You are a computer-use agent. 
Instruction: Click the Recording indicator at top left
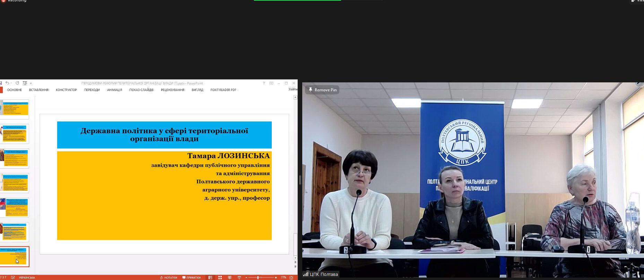coord(14,1)
